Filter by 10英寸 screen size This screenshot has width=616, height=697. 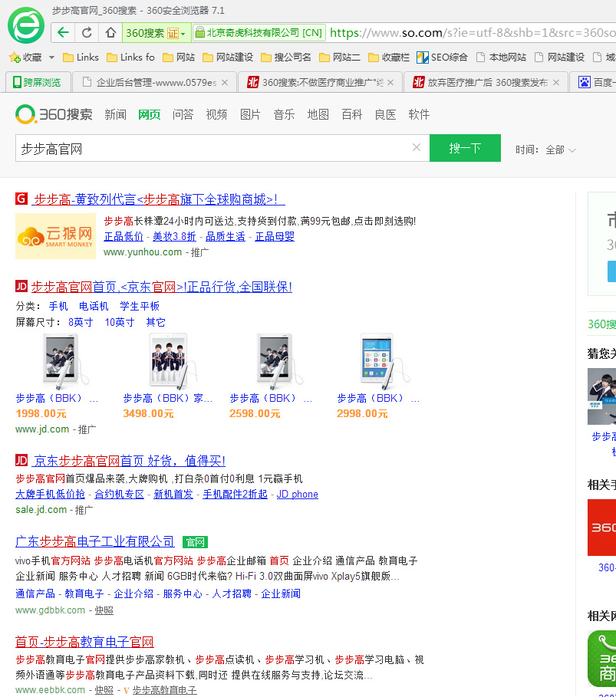tap(120, 322)
